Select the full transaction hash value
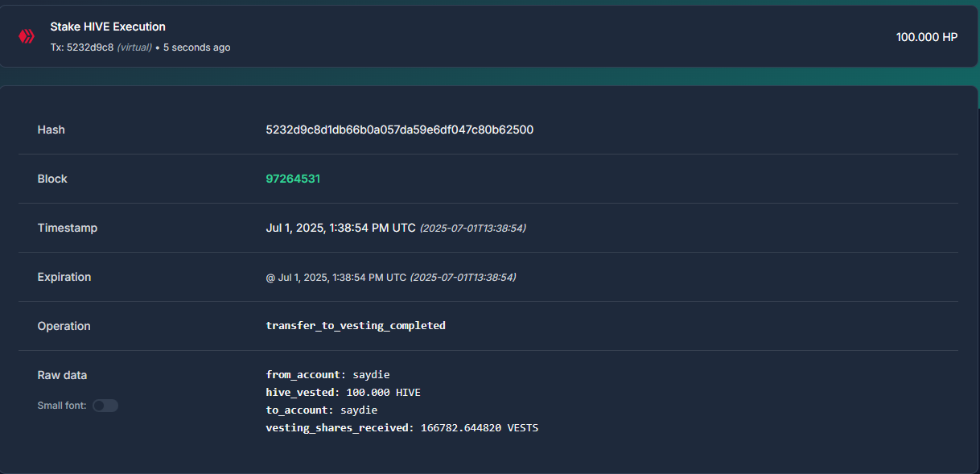 pyautogui.click(x=400, y=130)
